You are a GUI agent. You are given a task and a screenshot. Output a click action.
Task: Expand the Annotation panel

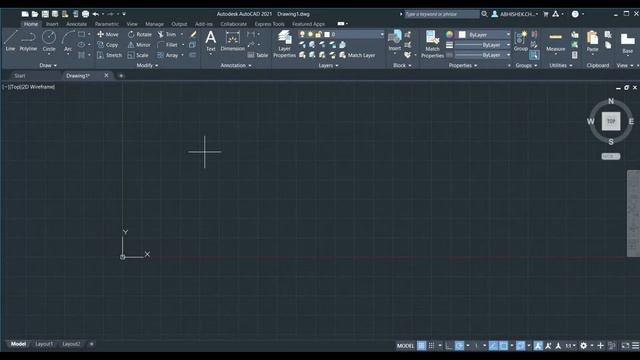[x=236, y=65]
